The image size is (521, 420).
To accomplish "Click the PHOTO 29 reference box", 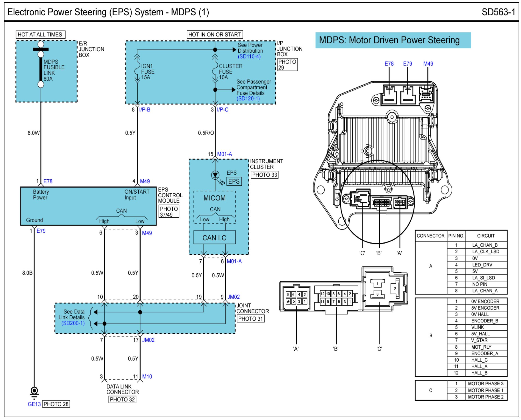I will 287,65.
